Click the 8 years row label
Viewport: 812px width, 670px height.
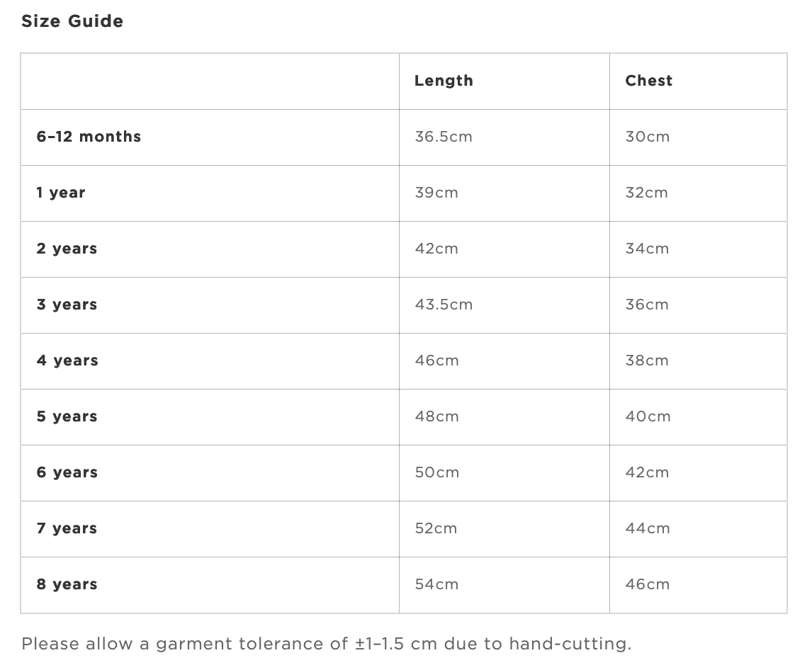click(x=67, y=584)
